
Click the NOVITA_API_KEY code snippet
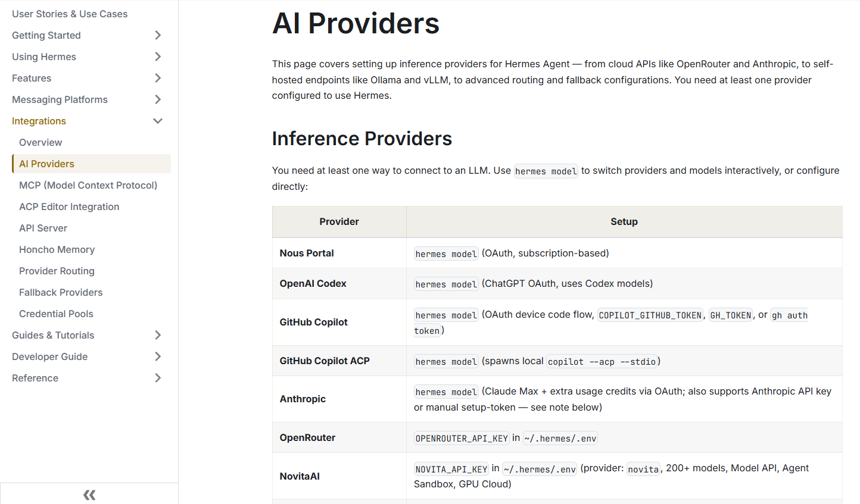(451, 469)
